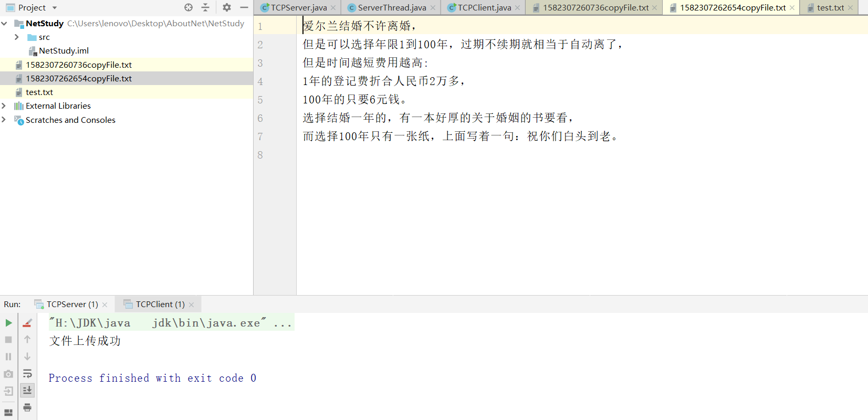Click the Restore Layout icon
Image resolution: width=868 pixels, height=420 pixels.
click(8, 412)
